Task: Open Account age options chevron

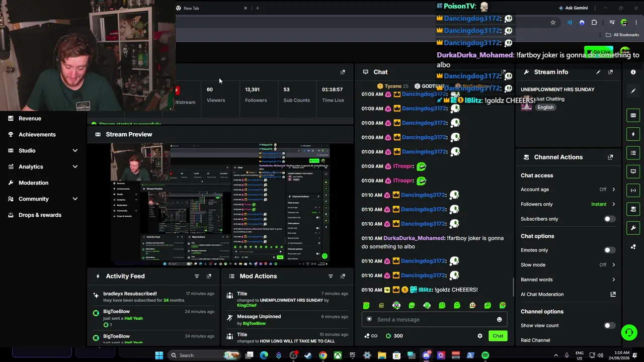Action: pos(613,190)
